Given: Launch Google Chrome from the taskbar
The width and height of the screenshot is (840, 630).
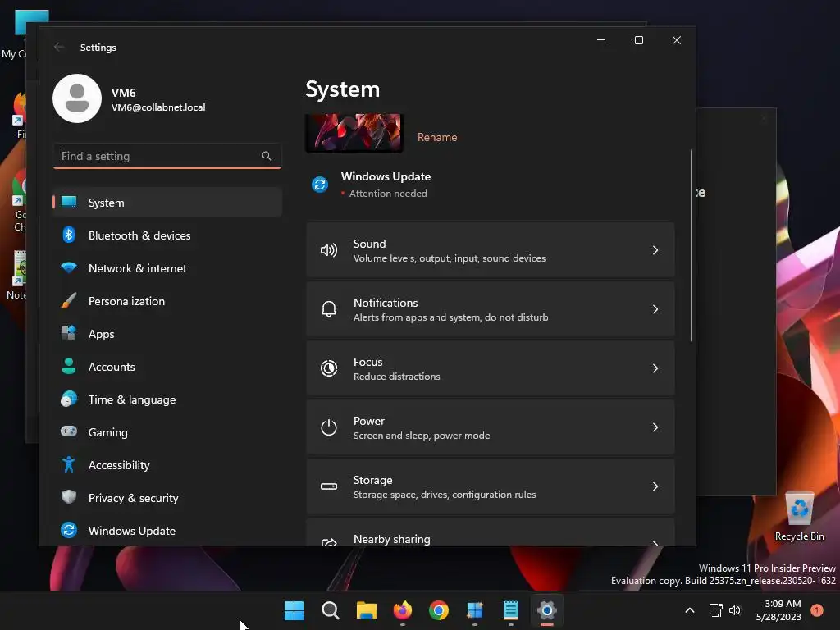Looking at the screenshot, I should 439,610.
